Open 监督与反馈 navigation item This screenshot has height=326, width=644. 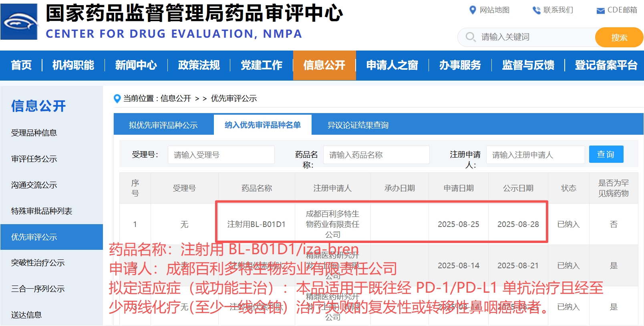528,65
